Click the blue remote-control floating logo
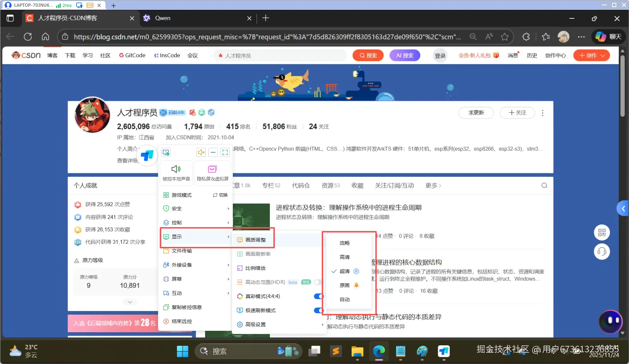This screenshot has height=364, width=629. click(147, 155)
